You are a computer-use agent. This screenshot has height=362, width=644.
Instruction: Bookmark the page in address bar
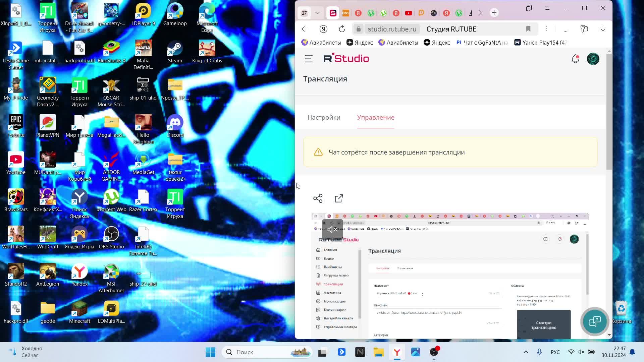coord(528,29)
